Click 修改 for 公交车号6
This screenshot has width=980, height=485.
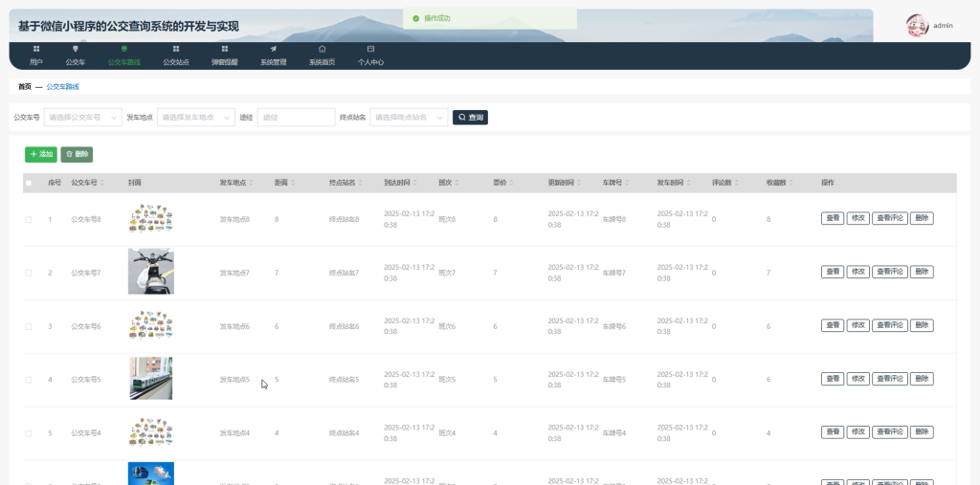857,325
